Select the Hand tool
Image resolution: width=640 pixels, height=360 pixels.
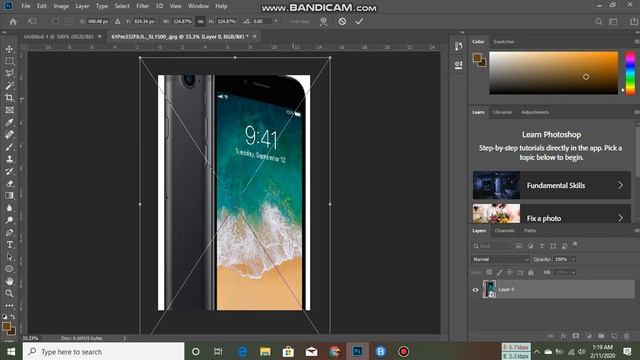[9, 281]
